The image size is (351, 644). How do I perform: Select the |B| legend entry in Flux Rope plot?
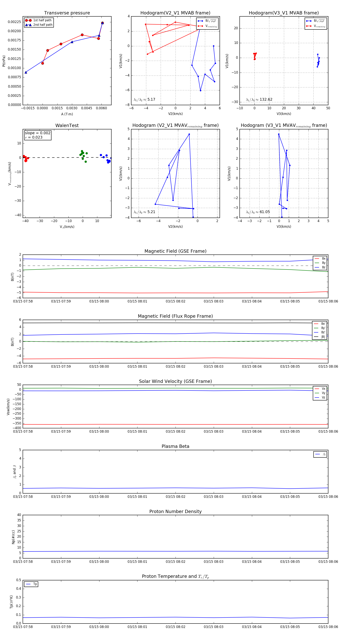(x=320, y=337)
